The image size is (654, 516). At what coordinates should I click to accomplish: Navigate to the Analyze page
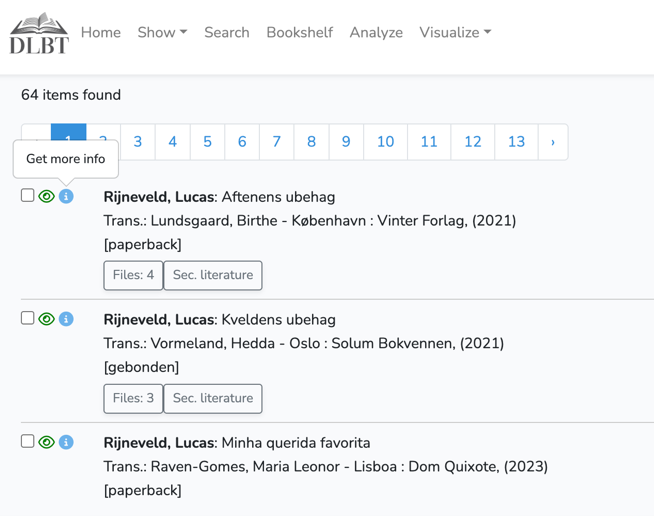pyautogui.click(x=376, y=32)
